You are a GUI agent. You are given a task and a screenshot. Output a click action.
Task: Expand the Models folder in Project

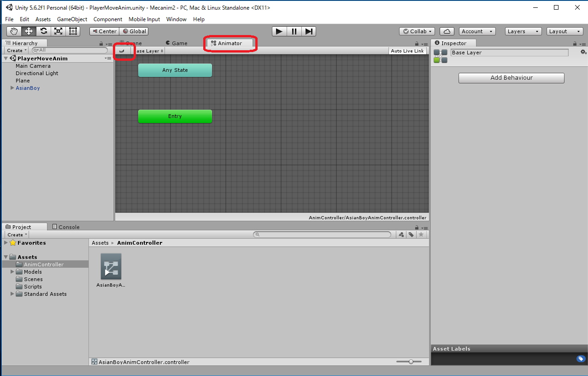point(12,272)
